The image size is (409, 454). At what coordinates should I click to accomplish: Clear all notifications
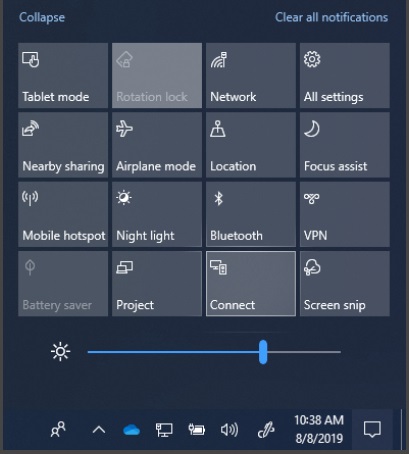click(331, 17)
